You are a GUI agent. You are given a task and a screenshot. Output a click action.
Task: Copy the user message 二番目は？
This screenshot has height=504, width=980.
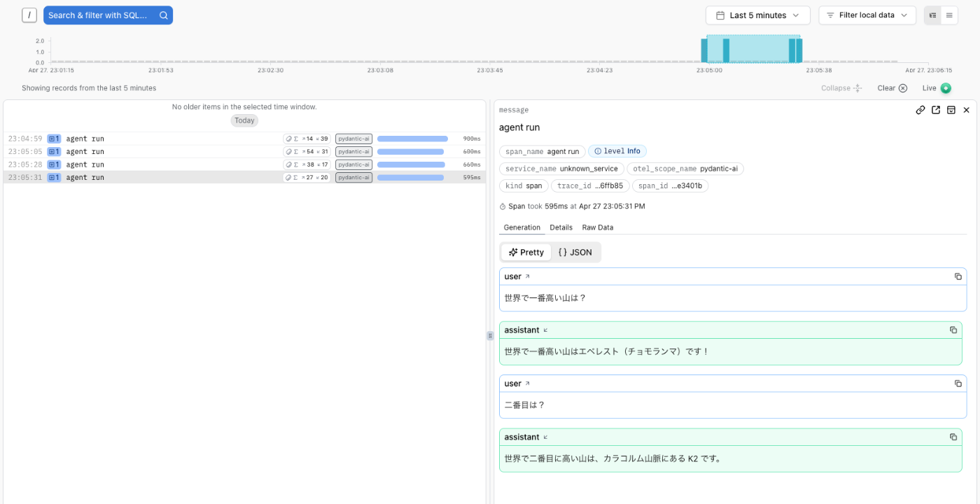958,384
